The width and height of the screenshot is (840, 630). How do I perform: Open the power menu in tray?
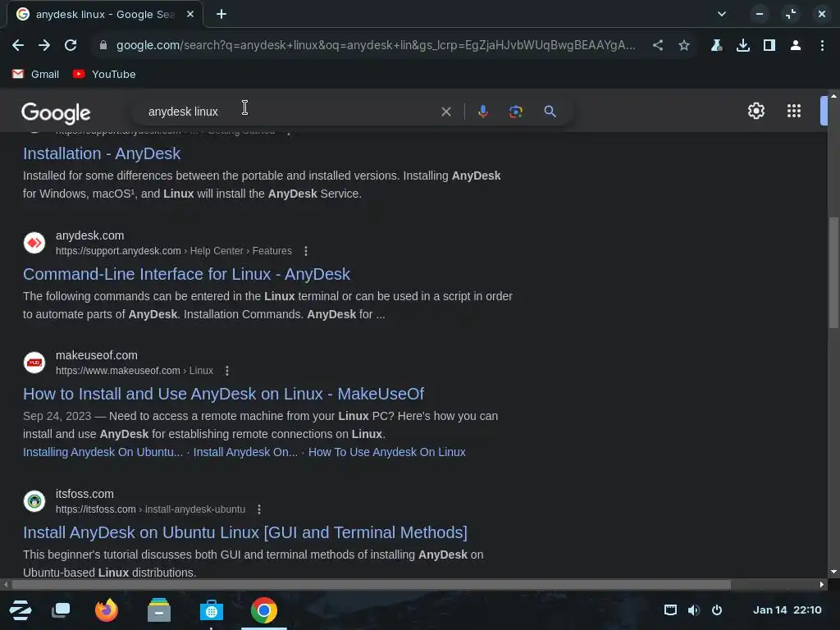[717, 610]
